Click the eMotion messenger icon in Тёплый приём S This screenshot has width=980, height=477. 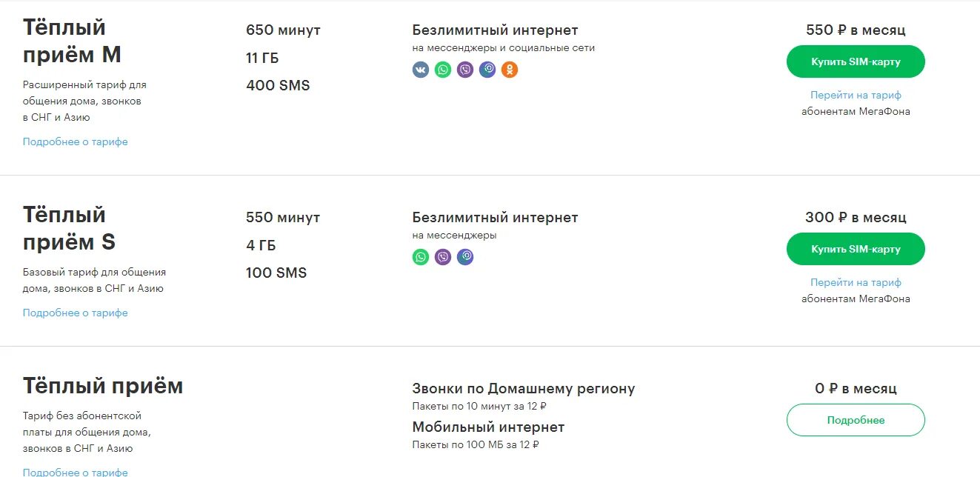coord(465,257)
